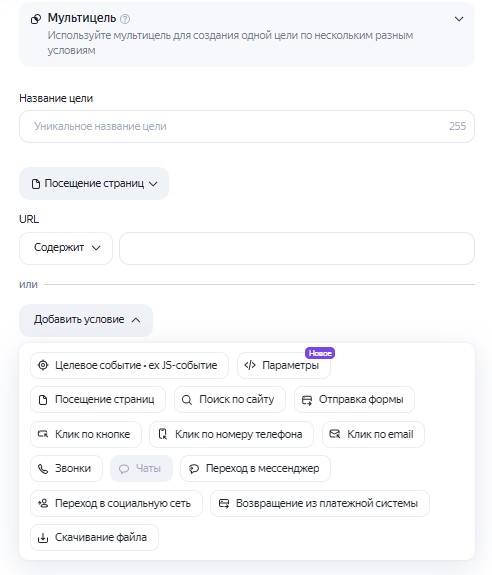Select the Целевое событие ex JS-событие option
Screen dimensions: 492x575
[129, 365]
